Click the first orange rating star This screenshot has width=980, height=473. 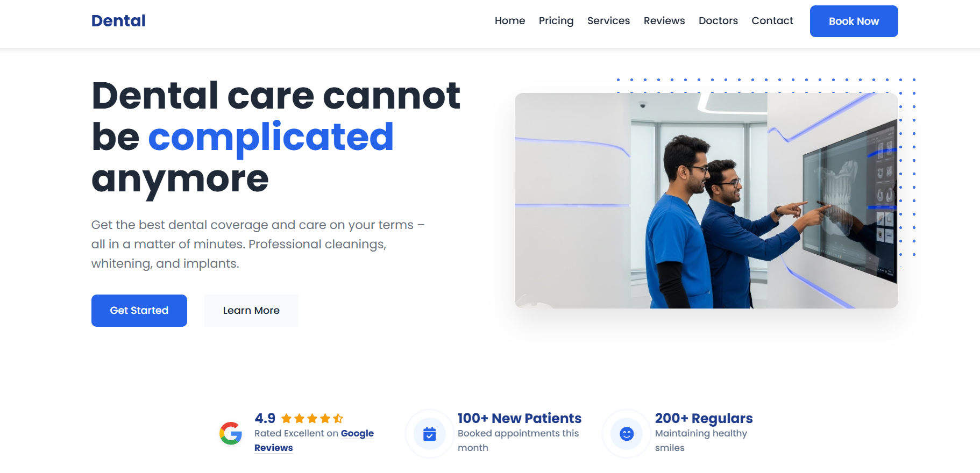[x=287, y=418]
